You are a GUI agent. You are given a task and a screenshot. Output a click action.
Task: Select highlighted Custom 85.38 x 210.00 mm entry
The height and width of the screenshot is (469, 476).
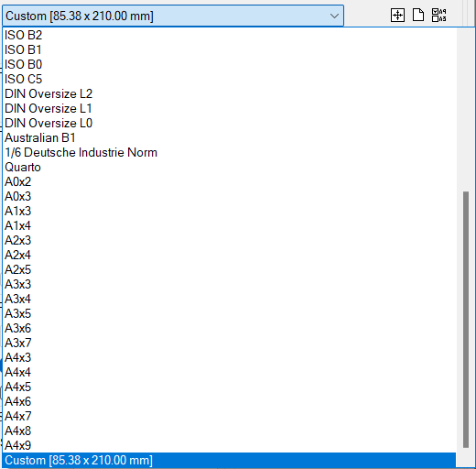click(229, 460)
